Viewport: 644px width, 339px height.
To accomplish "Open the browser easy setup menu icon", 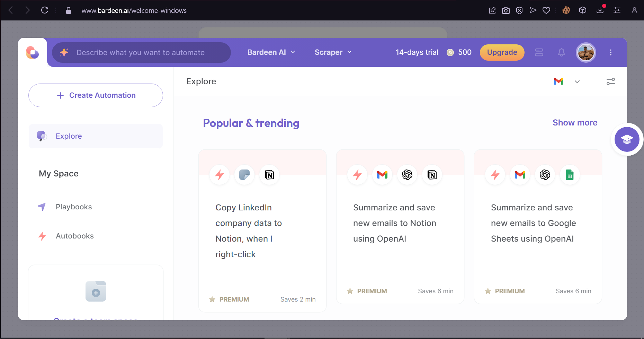I will (617, 10).
